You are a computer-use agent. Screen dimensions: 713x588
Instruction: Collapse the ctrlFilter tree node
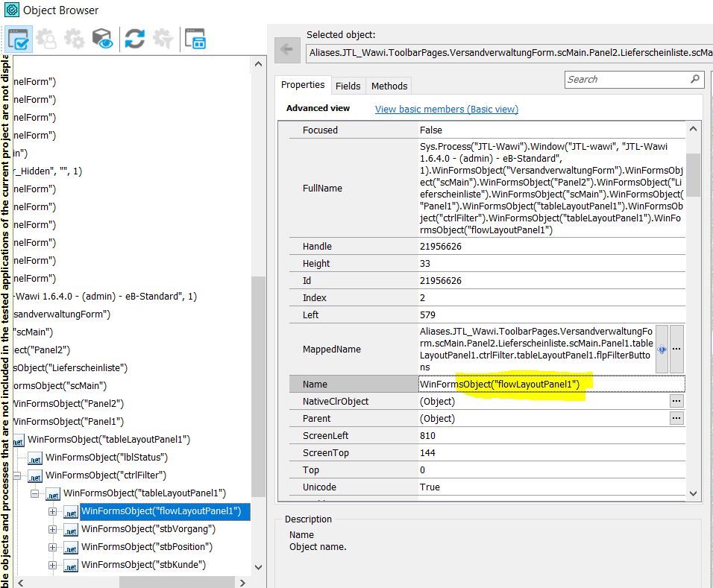(x=16, y=475)
